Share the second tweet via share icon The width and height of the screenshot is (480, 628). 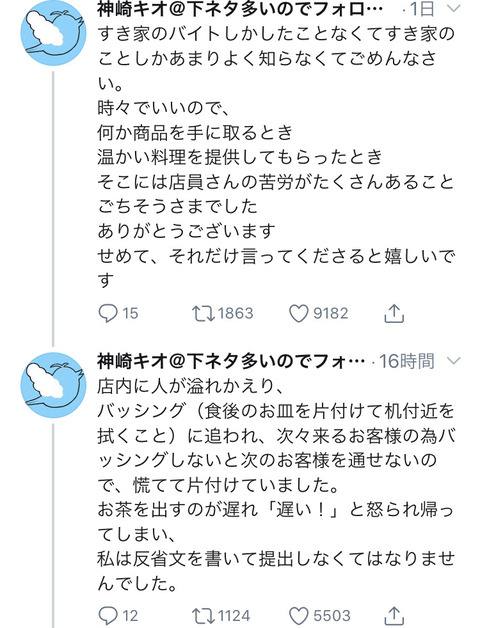click(x=394, y=616)
